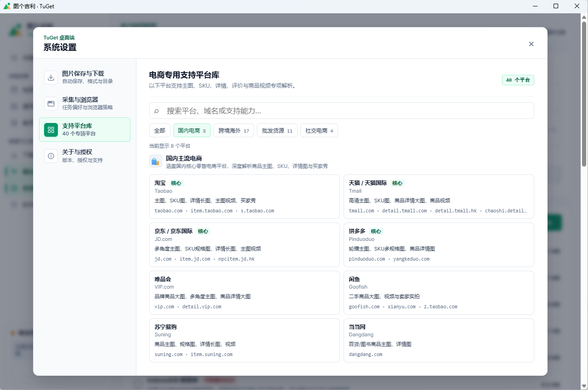588x390 pixels.
Task: Click the 核心 tag on the 拼多多 card
Action: 376,231
